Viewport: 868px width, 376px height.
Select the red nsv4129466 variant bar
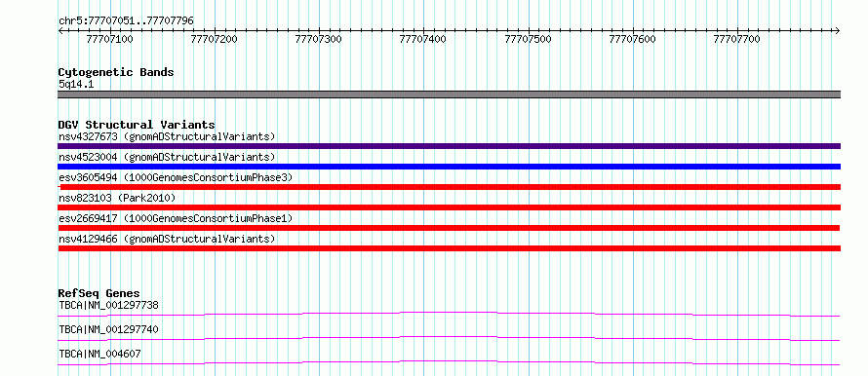coord(449,248)
